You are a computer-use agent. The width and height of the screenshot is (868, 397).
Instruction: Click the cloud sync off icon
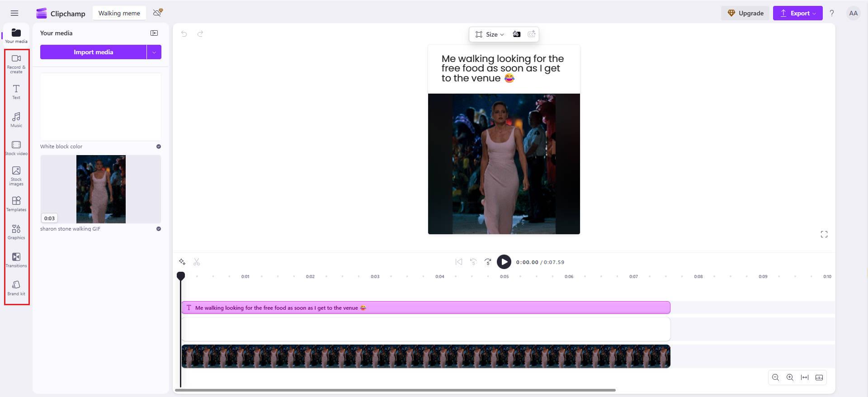(x=158, y=12)
